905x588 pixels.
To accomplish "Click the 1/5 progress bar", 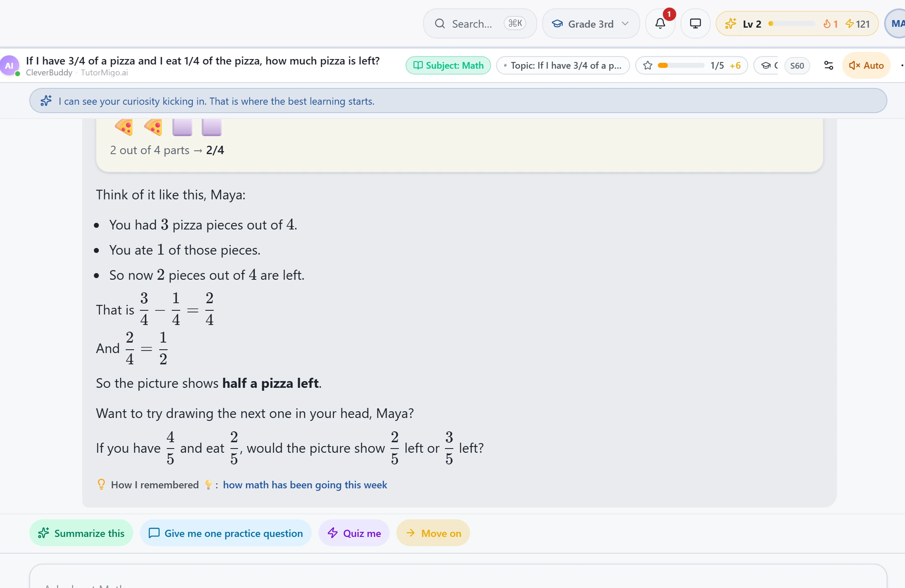I will 681,65.
